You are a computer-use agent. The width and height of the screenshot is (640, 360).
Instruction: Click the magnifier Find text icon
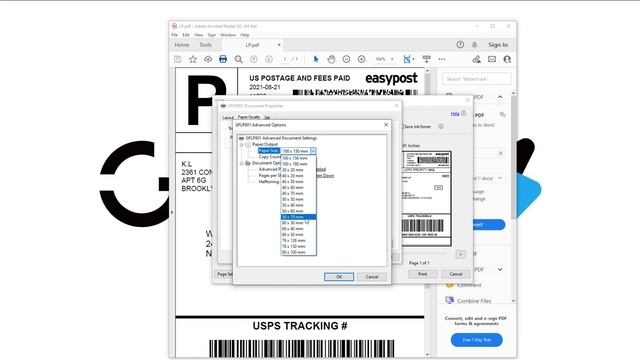(238, 59)
